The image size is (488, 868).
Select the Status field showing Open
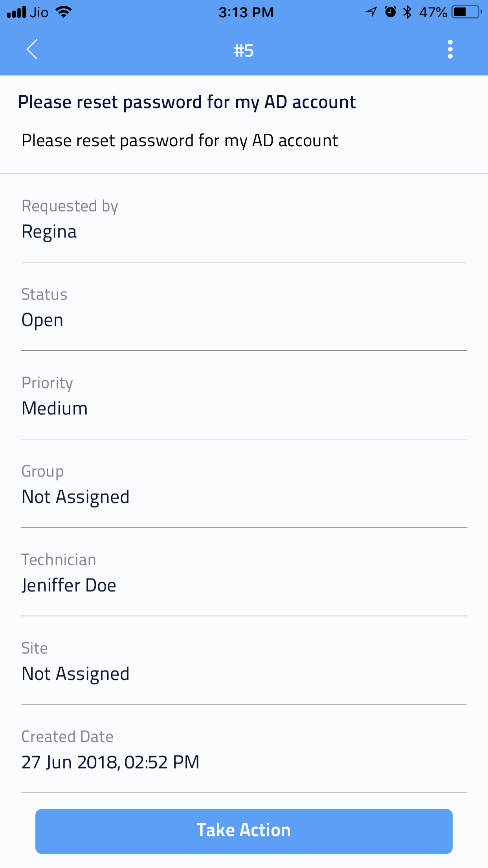pyautogui.click(x=42, y=320)
